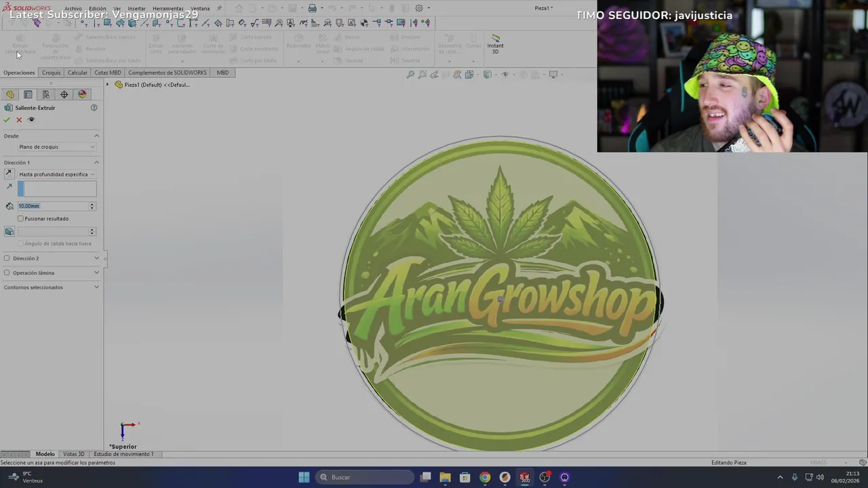Open the Task View taskbar icon
Screen dimensions: 868x488
point(426,477)
